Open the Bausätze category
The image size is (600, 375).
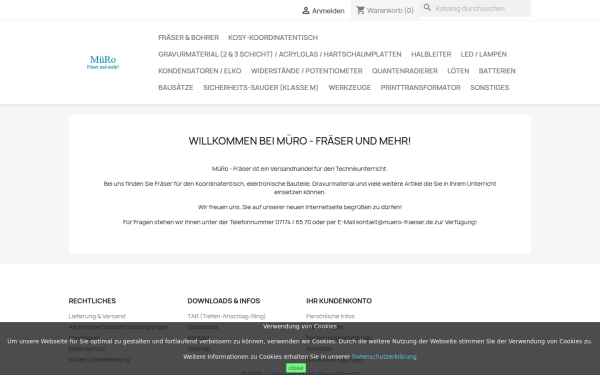pyautogui.click(x=176, y=88)
